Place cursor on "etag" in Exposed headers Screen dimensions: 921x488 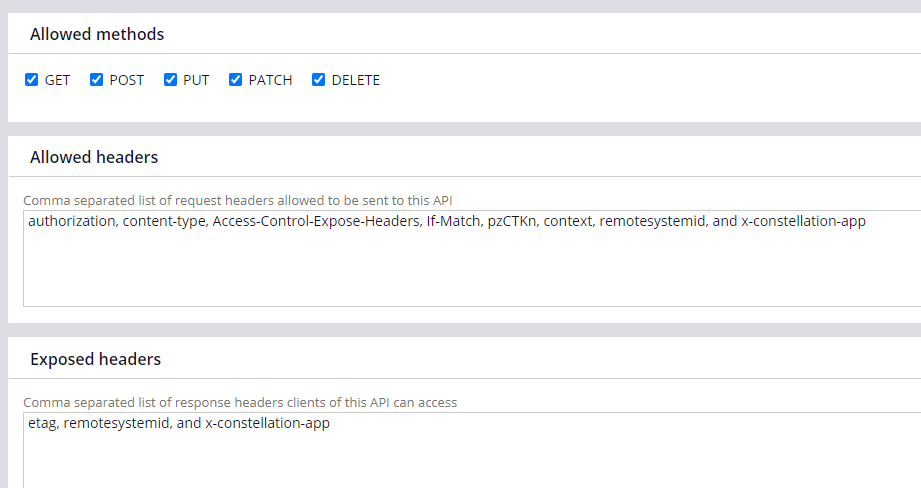click(x=42, y=423)
